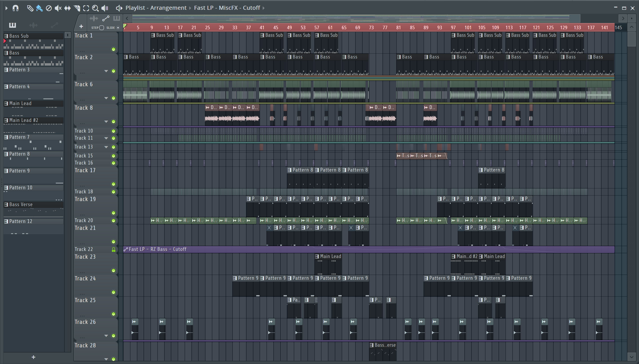Show audio clips in the picker panel

click(x=33, y=25)
